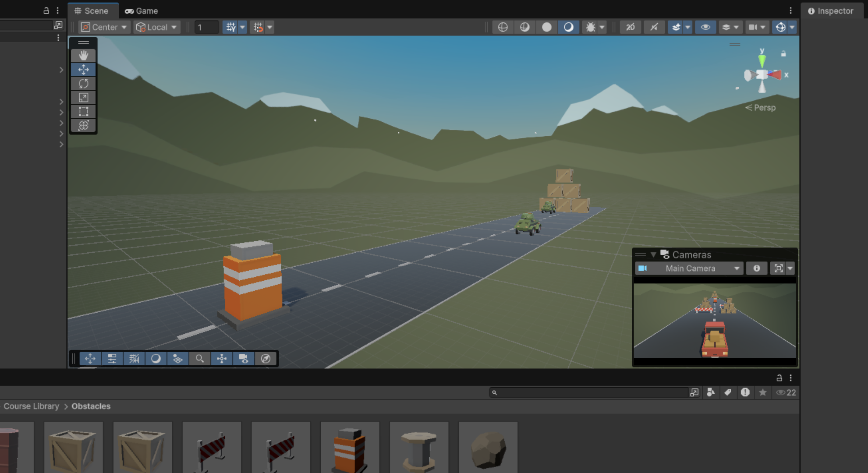This screenshot has height=473, width=868.
Task: Open the Main Camera selection dropdown
Action: (x=689, y=268)
